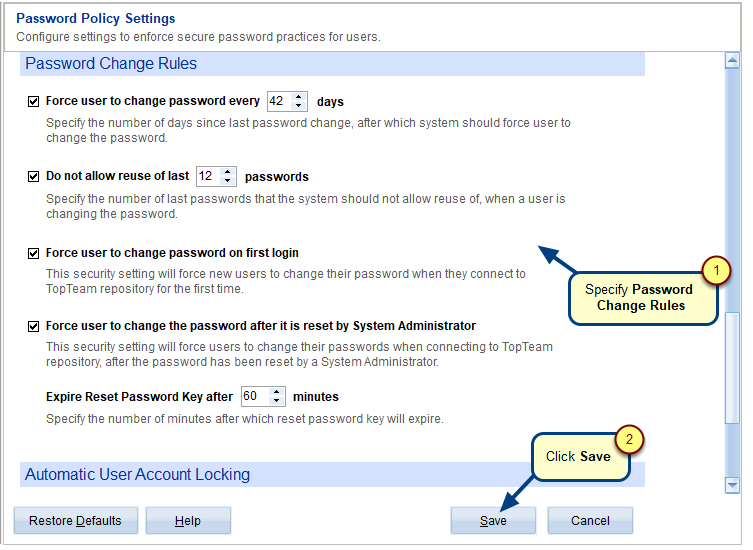753x550 pixels.
Task: Click the scrollbar down arrow
Action: point(732,485)
